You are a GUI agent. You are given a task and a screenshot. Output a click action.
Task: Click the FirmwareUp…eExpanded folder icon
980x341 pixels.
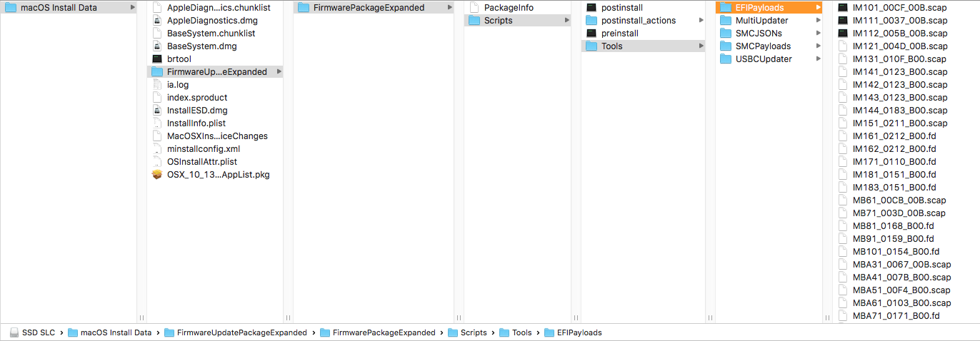(157, 72)
